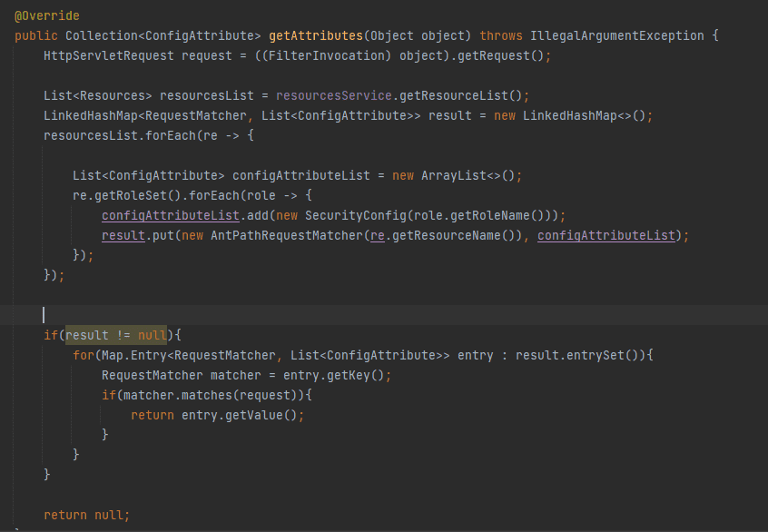Click underlined configAttributeList before .add
This screenshot has width=768, height=532.
(171, 215)
